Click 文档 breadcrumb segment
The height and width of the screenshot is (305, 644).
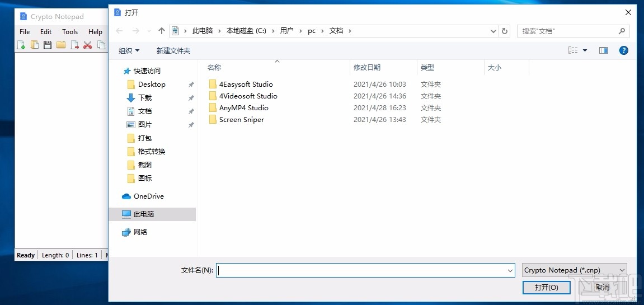tap(336, 31)
